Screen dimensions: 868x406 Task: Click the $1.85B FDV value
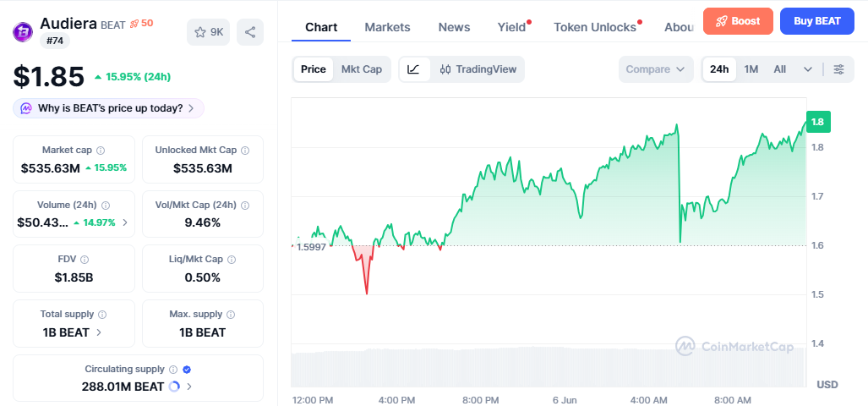coord(74,277)
